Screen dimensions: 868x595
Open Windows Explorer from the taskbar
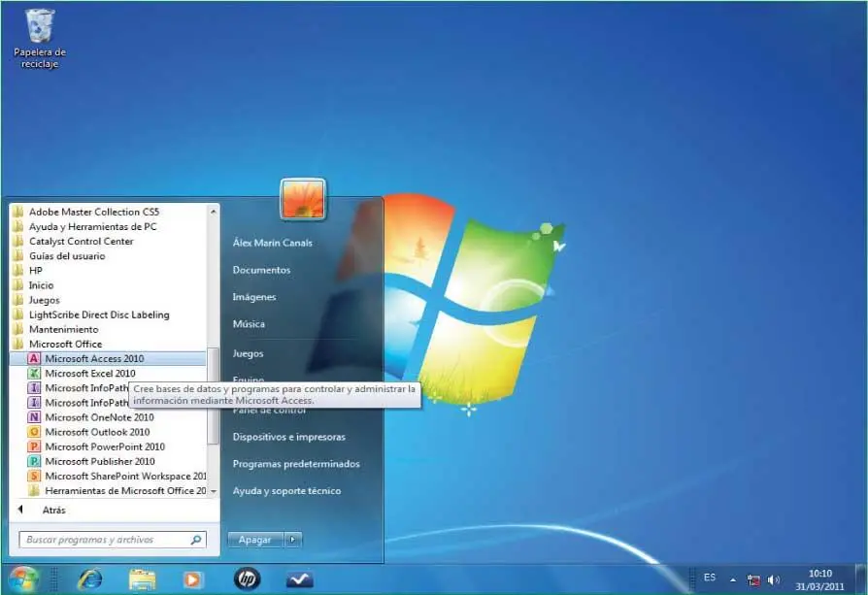(143, 579)
